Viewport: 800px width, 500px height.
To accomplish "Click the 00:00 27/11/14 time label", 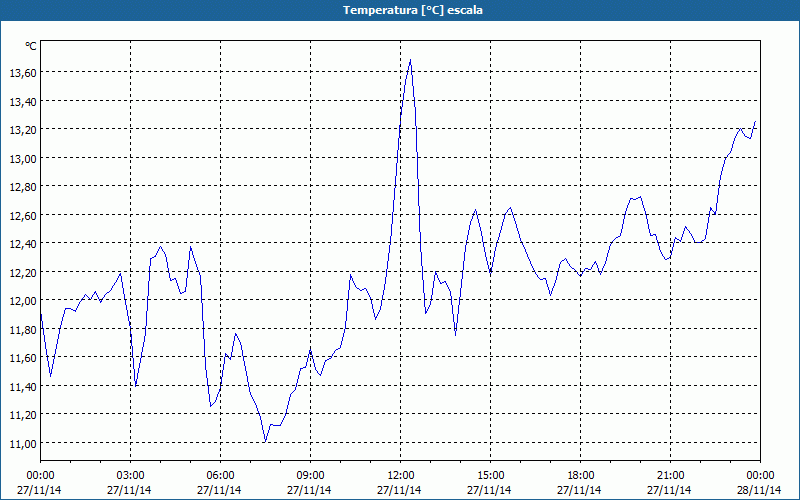I will 39,483.
